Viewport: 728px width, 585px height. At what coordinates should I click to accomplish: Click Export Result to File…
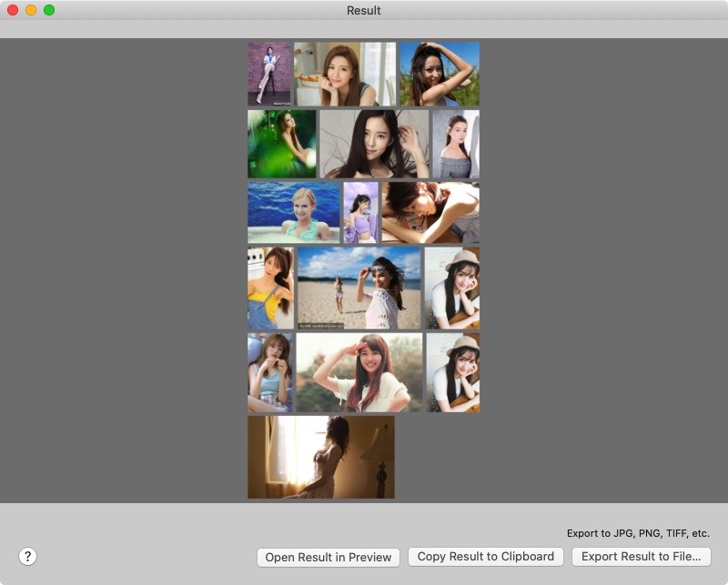click(x=642, y=557)
